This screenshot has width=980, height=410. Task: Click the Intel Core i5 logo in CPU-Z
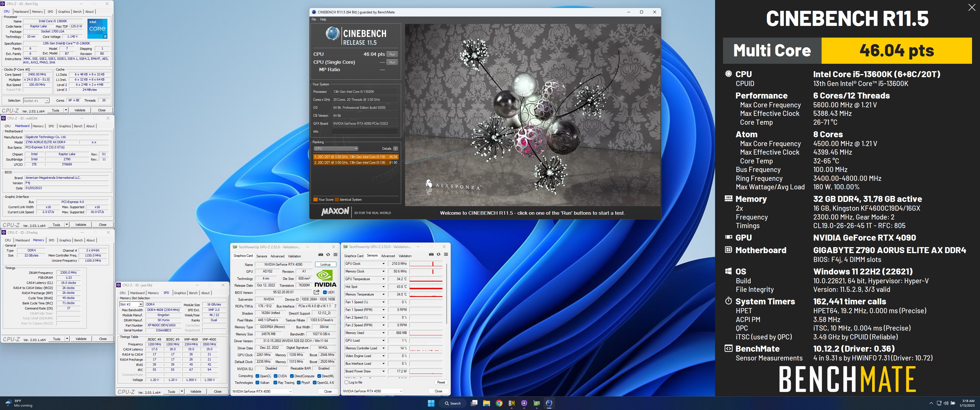(97, 28)
